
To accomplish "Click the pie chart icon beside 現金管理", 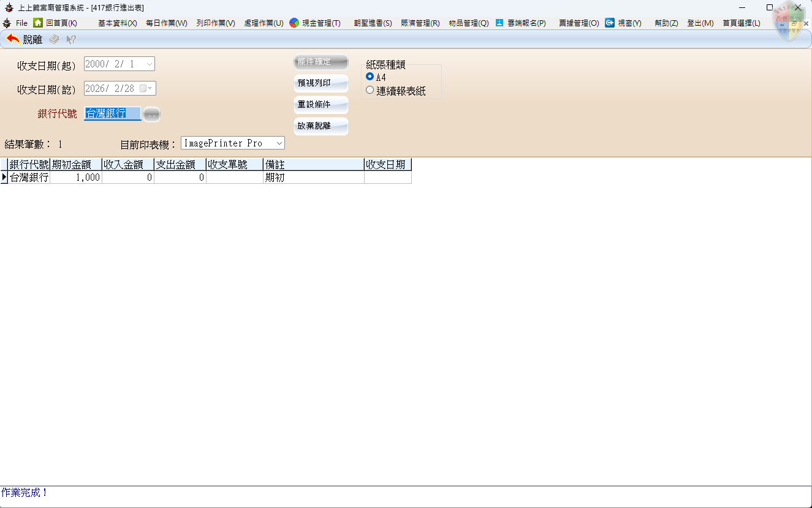I will click(294, 23).
